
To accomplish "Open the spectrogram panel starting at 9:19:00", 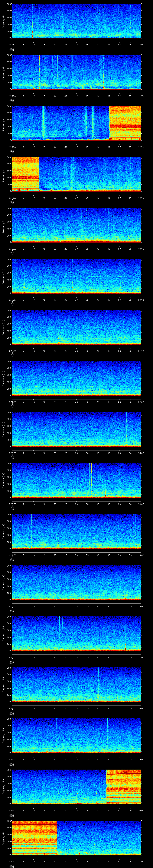I will click(77, 276).
